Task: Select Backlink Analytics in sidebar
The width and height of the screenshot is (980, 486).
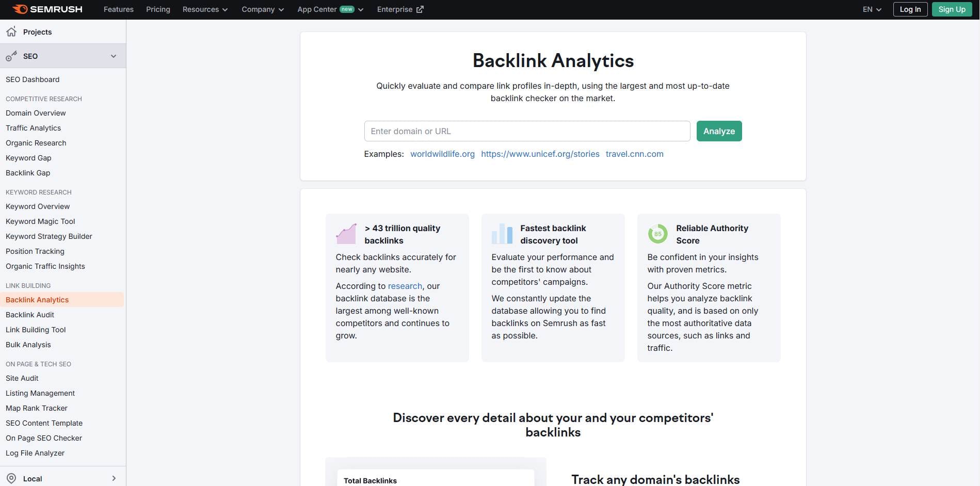Action: coord(61,300)
